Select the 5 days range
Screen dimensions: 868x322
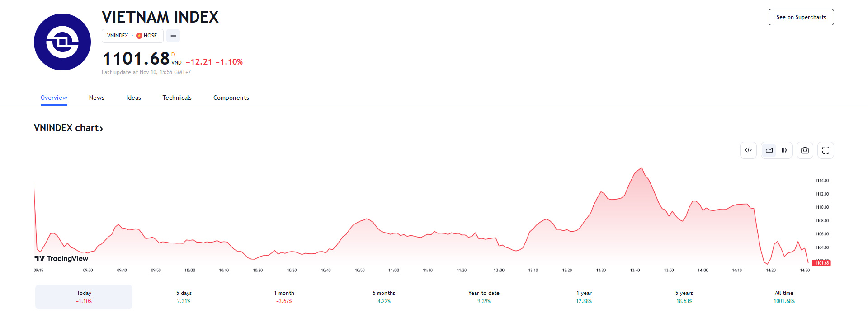point(184,297)
